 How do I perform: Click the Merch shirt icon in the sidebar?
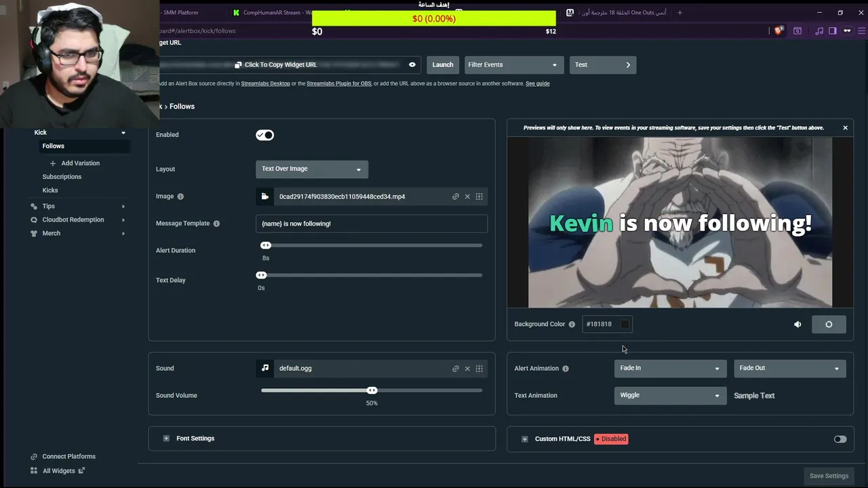[34, 233]
